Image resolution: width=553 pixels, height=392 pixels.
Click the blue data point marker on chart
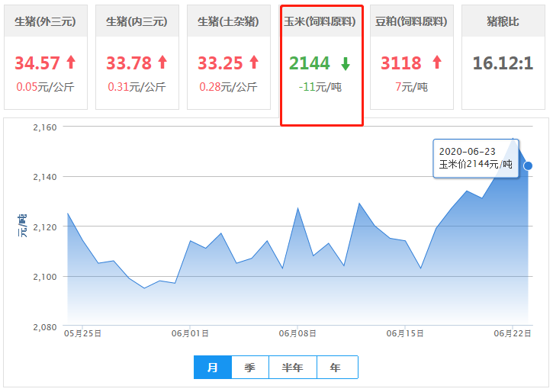(528, 165)
